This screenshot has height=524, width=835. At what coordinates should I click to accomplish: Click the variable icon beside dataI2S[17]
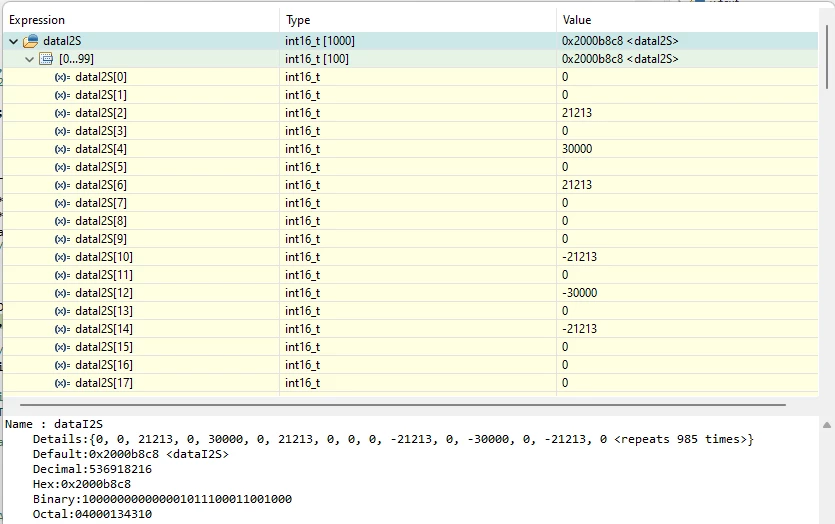(x=62, y=383)
